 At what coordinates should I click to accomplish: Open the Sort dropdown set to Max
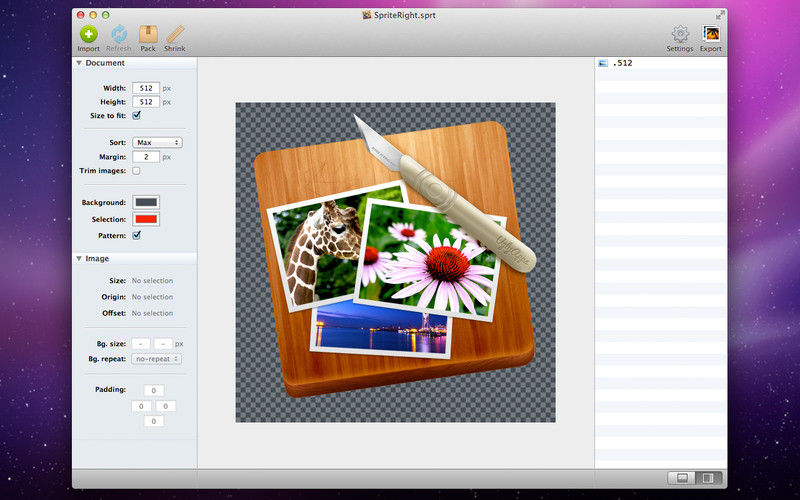point(157,142)
